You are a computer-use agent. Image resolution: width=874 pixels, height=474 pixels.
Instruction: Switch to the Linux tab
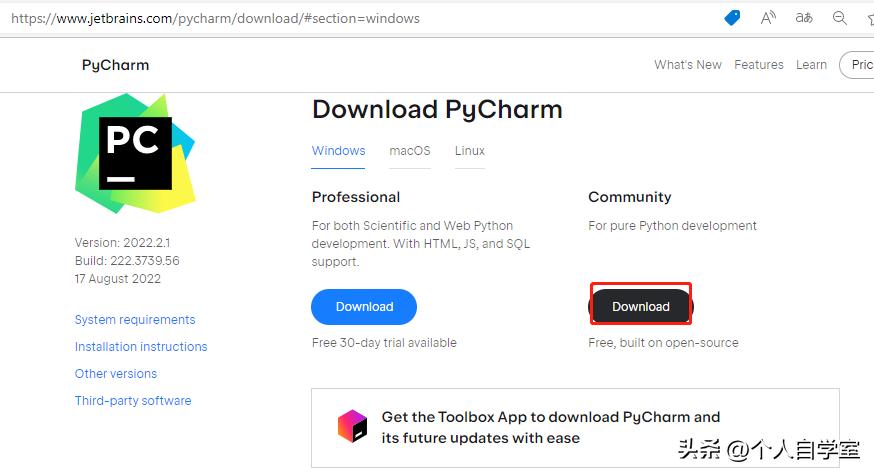(469, 151)
